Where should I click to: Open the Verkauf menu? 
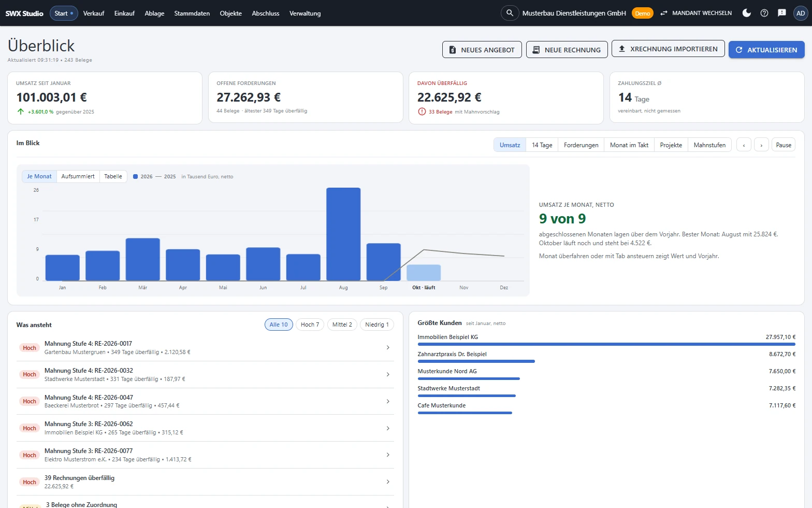(x=94, y=13)
